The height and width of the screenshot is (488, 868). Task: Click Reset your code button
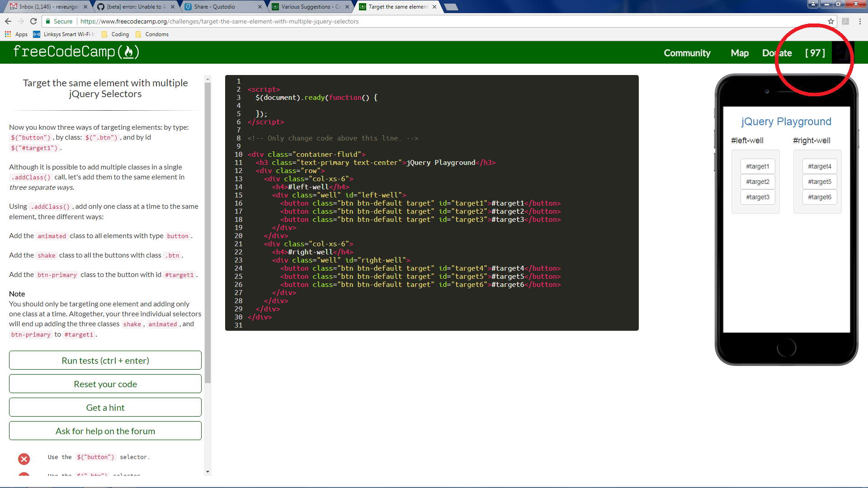(105, 384)
